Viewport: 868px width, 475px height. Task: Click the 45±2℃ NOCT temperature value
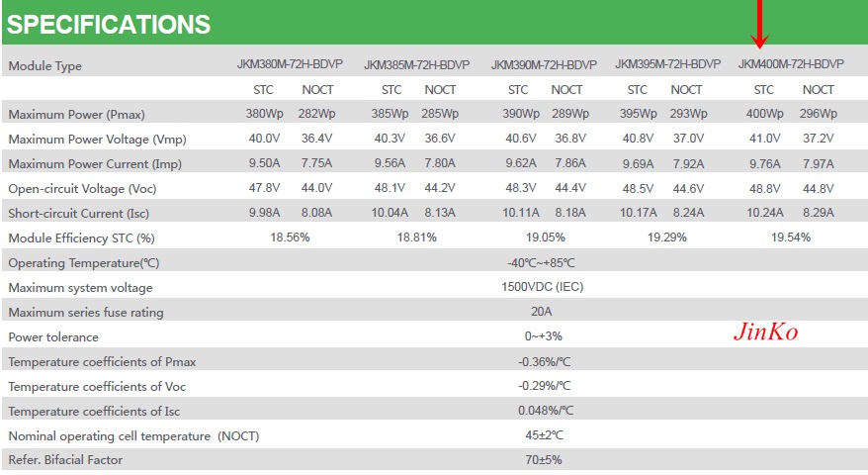(x=544, y=435)
